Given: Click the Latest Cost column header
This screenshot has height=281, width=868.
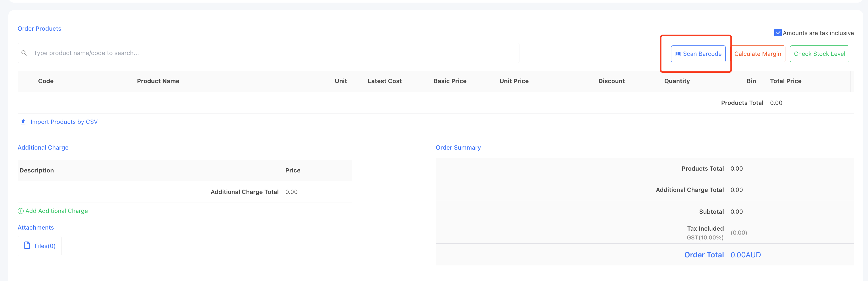Looking at the screenshot, I should pos(384,81).
